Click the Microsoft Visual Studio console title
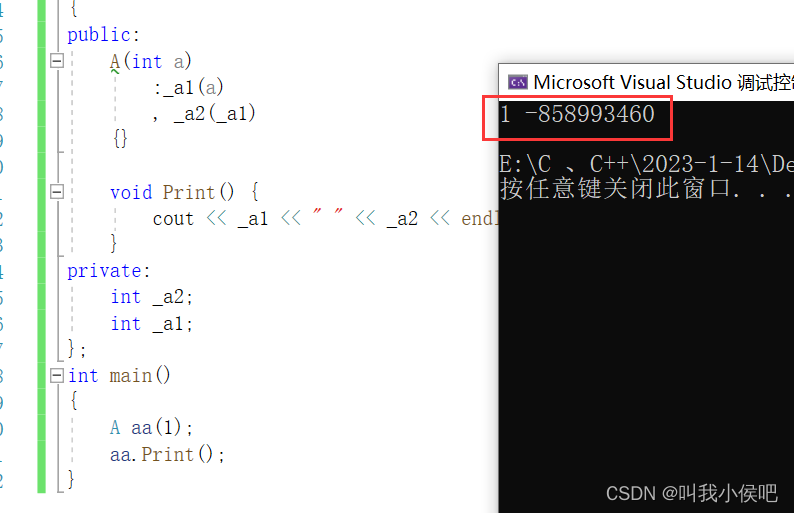 pos(663,82)
